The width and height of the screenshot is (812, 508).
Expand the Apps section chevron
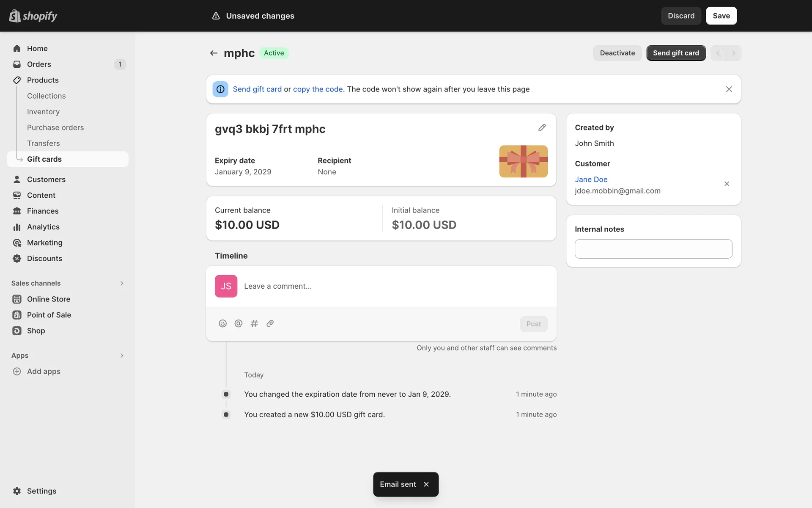tap(122, 356)
